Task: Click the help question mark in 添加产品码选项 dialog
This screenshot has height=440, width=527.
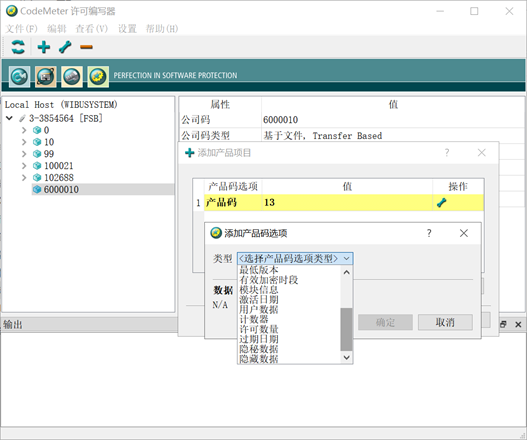Action: tap(429, 233)
